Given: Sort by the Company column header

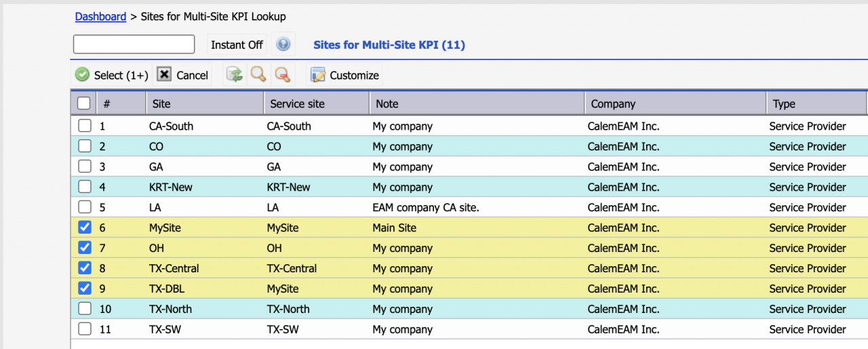Looking at the screenshot, I should click(x=675, y=103).
